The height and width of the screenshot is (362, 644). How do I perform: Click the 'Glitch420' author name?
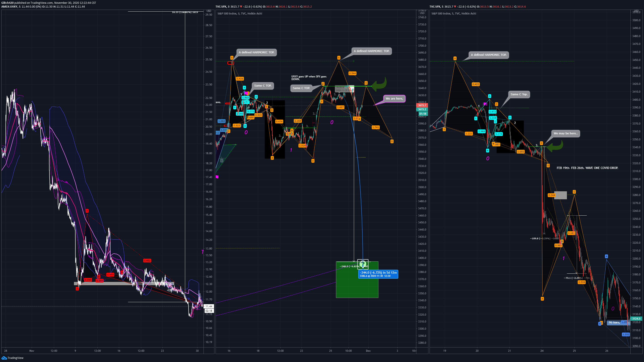tap(8, 3)
